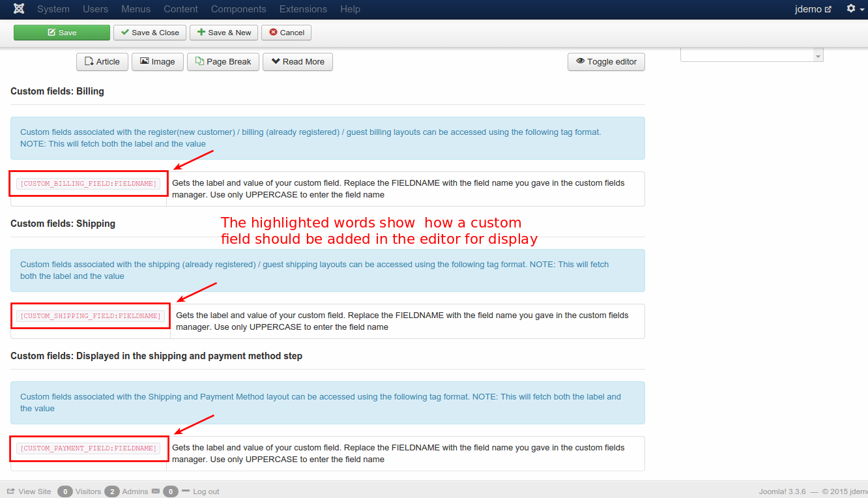The width and height of the screenshot is (868, 498).
Task: Toggle the editor view with Toggle editor
Action: pos(606,62)
